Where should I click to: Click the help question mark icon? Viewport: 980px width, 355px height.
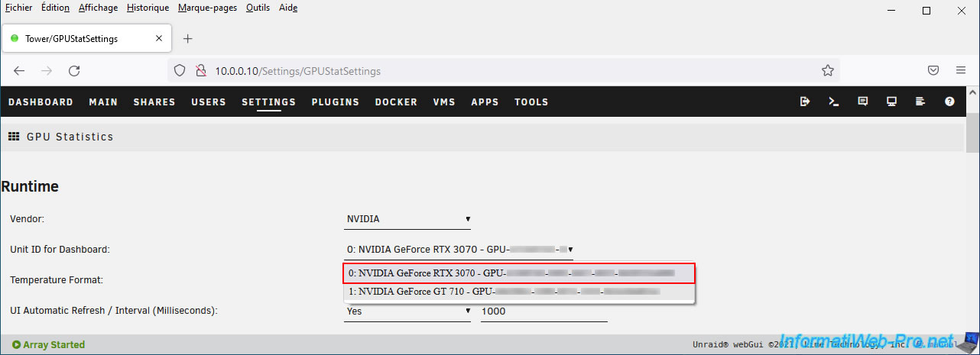pyautogui.click(x=949, y=102)
